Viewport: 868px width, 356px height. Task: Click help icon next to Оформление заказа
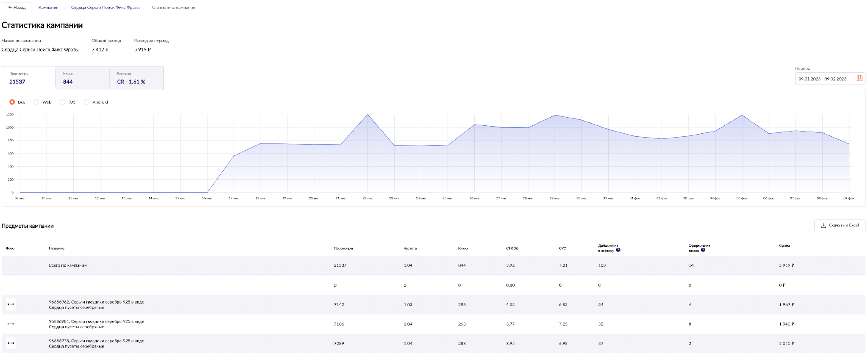[703, 250]
